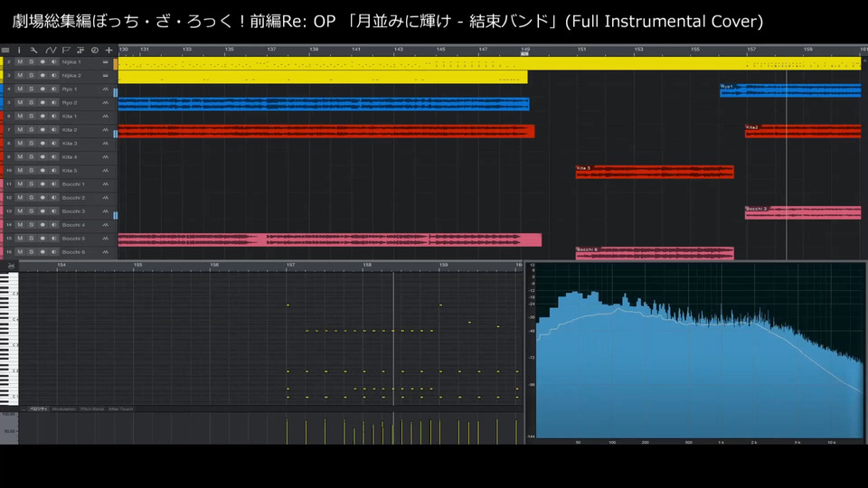Click bar 153 on the arrangement ruler
Image resolution: width=868 pixels, height=488 pixels.
click(x=638, y=50)
